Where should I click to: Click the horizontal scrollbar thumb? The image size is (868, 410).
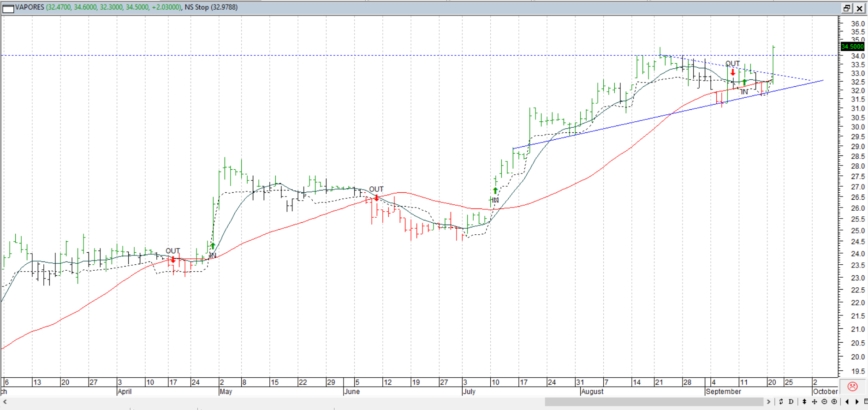point(654,402)
